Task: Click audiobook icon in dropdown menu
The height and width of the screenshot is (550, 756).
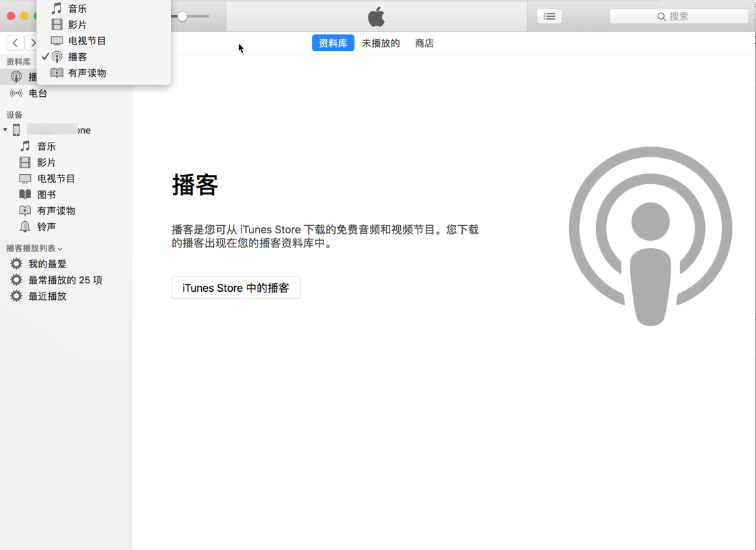Action: coord(57,73)
